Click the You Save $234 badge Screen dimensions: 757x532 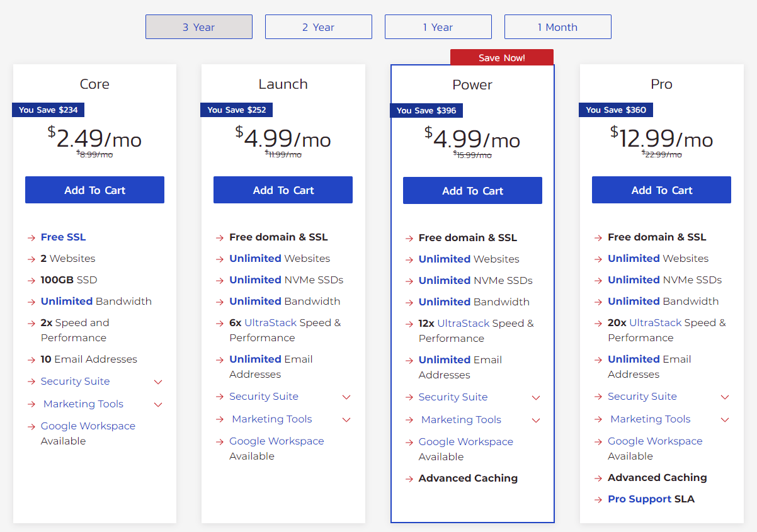[x=48, y=110]
